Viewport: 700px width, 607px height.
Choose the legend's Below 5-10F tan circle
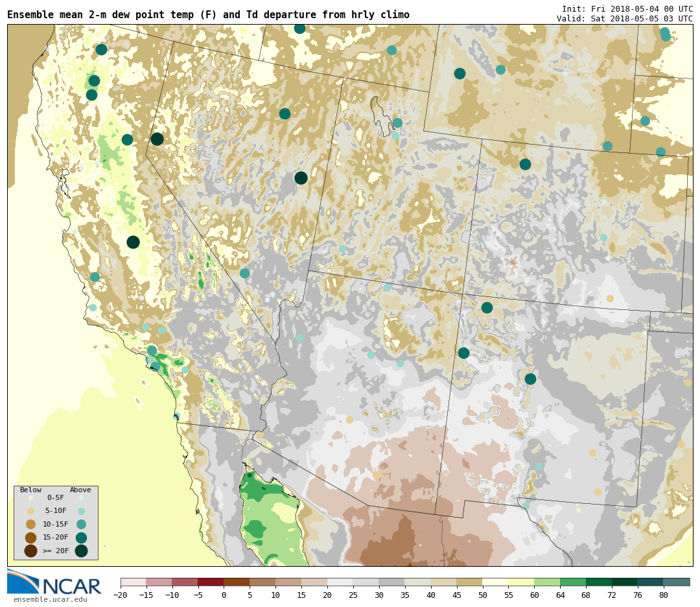tap(30, 511)
